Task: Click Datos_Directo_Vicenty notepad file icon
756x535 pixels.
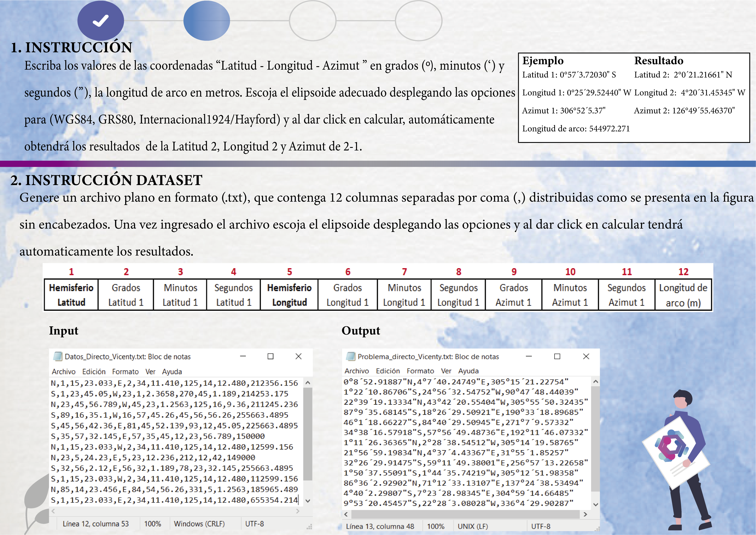Action: [x=58, y=357]
